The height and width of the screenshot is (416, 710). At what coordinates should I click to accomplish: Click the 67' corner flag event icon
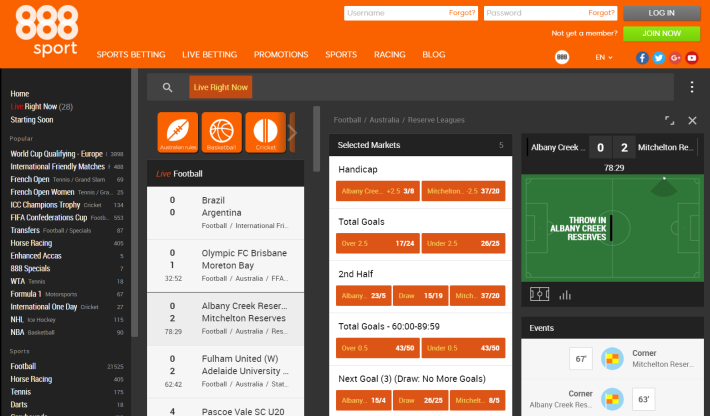point(612,359)
